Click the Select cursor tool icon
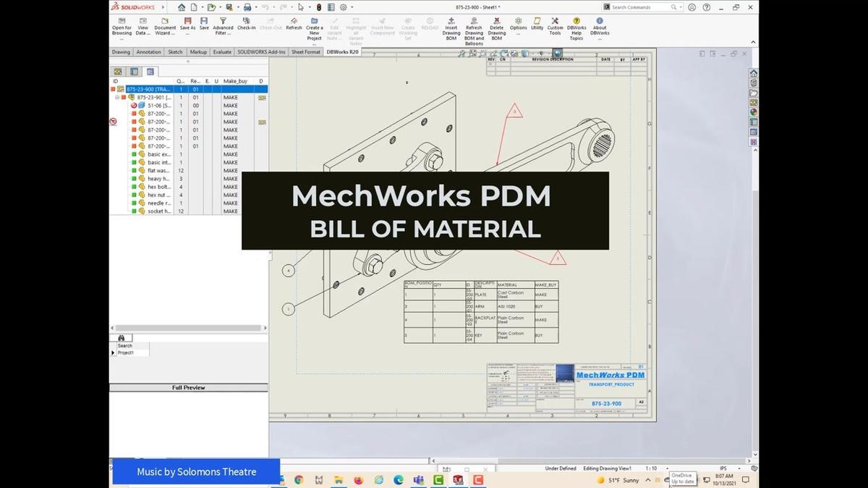 point(301,7)
